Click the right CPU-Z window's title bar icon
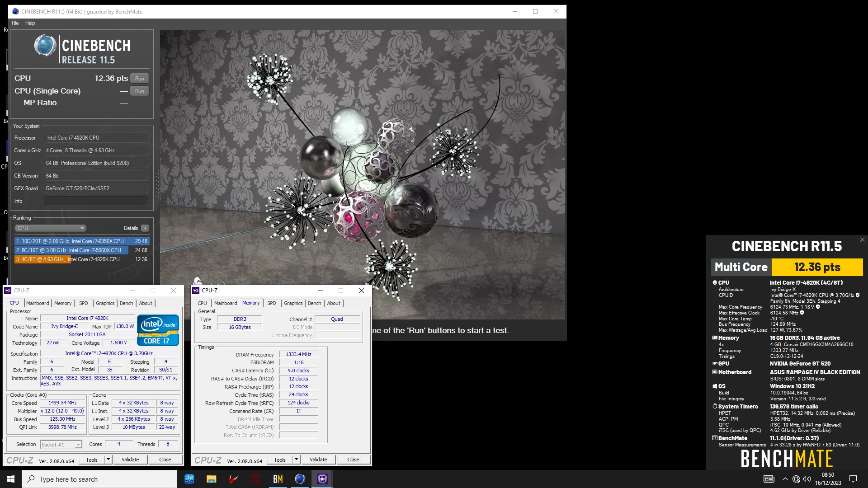 (196, 291)
